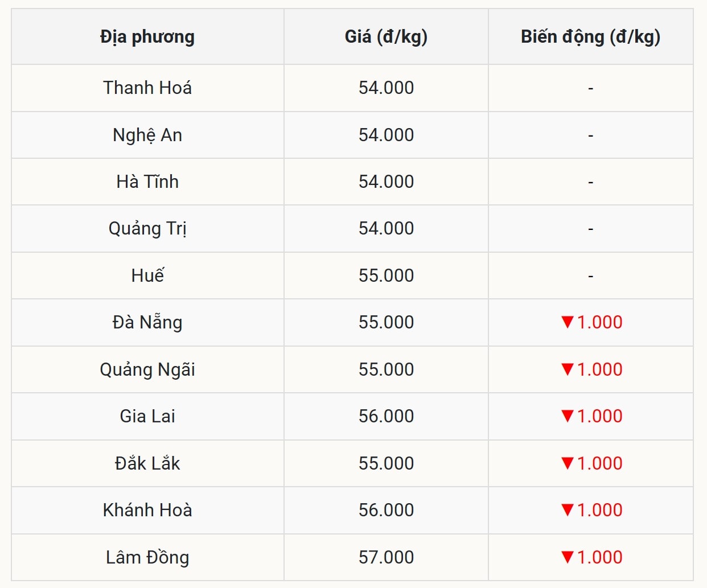Image resolution: width=707 pixels, height=588 pixels.
Task: Click the red down arrow in Lâm Đồng row
Action: pos(567,557)
